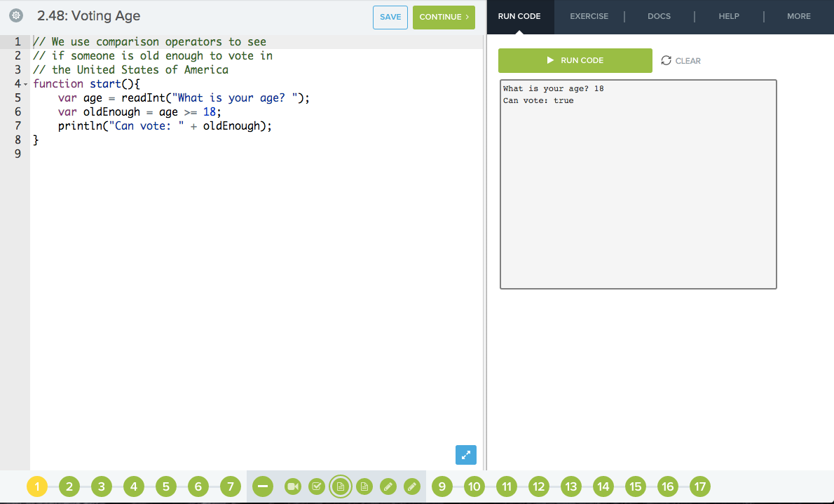The height and width of the screenshot is (504, 834).
Task: Open the currently highlighted document lesson icon
Action: click(341, 486)
